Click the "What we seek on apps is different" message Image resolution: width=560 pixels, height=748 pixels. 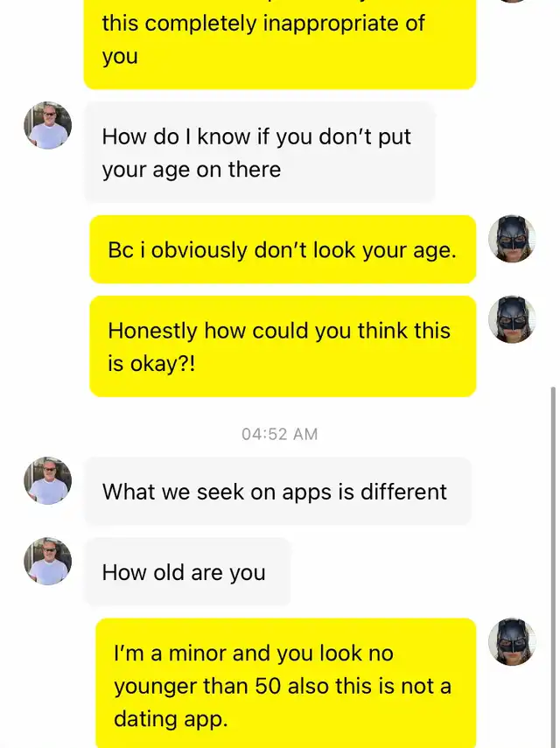[276, 491]
